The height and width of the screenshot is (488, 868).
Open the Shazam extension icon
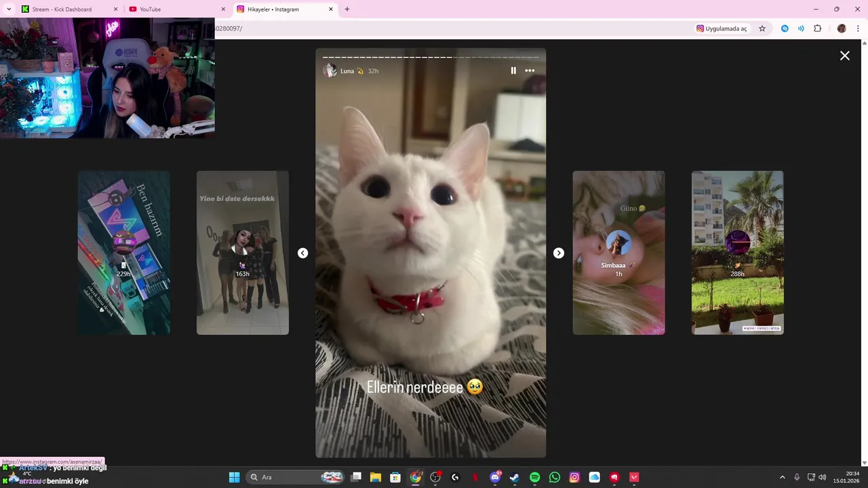coord(785,28)
